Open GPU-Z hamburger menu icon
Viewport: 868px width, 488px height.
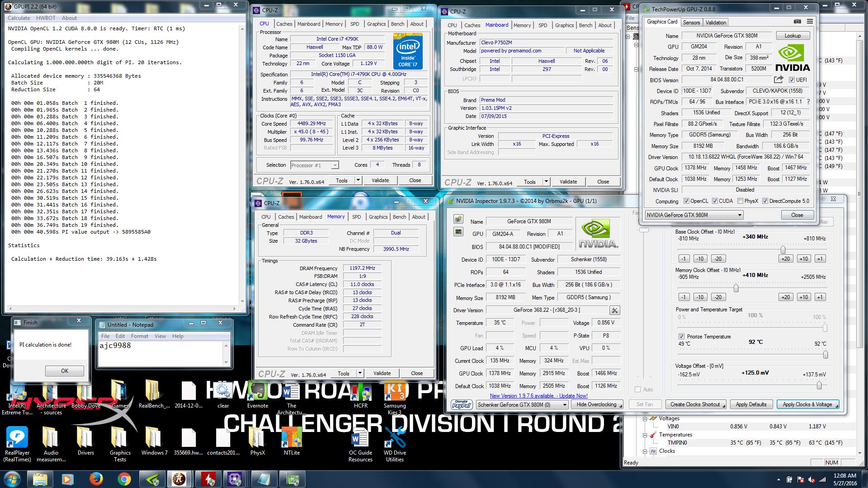[x=810, y=21]
